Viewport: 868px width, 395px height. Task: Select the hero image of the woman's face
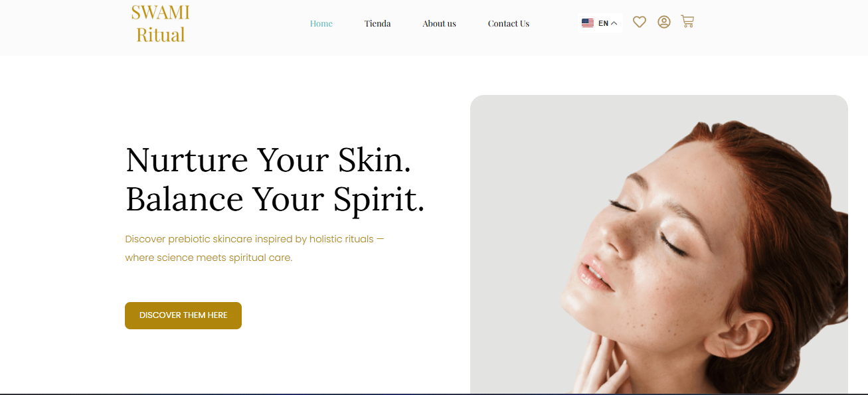coord(659,245)
